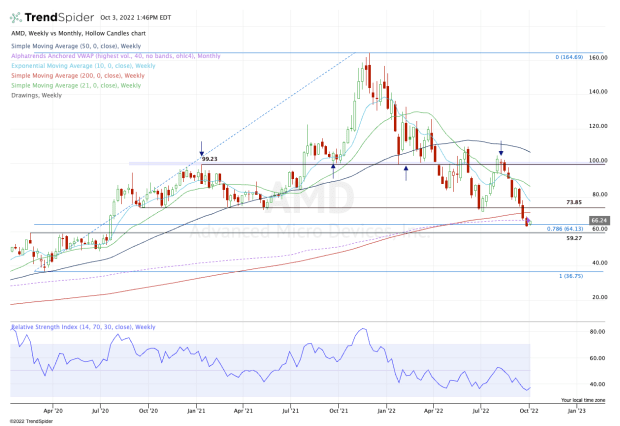Click the 66.24 current price tag
The width and height of the screenshot is (620, 426).
coord(600,219)
